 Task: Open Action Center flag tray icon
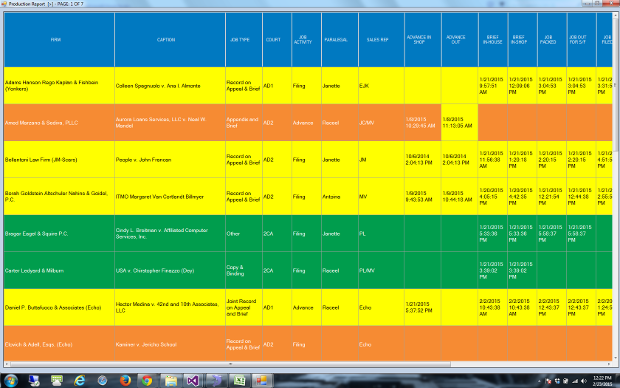coord(548,381)
